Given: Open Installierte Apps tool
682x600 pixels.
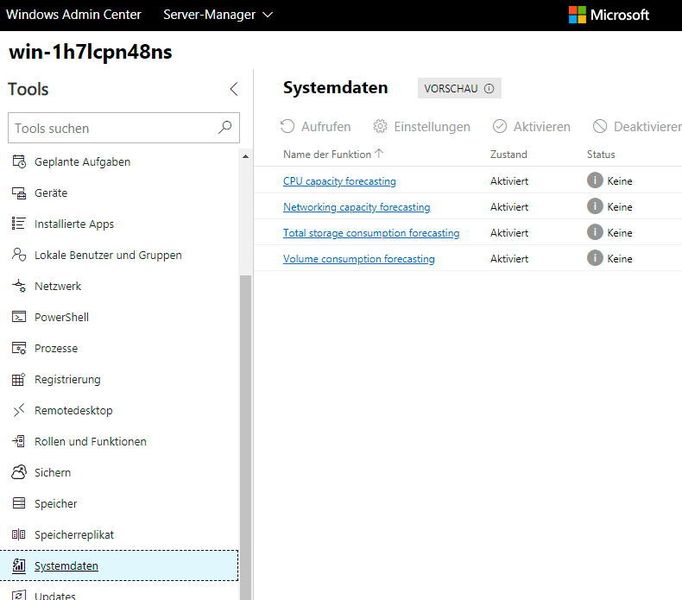Looking at the screenshot, I should tap(74, 224).
